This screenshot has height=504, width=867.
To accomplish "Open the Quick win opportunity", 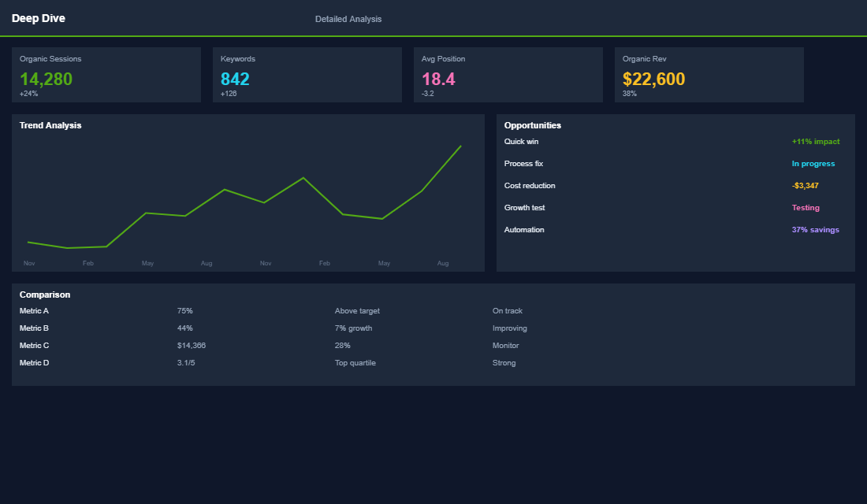I will pos(521,141).
